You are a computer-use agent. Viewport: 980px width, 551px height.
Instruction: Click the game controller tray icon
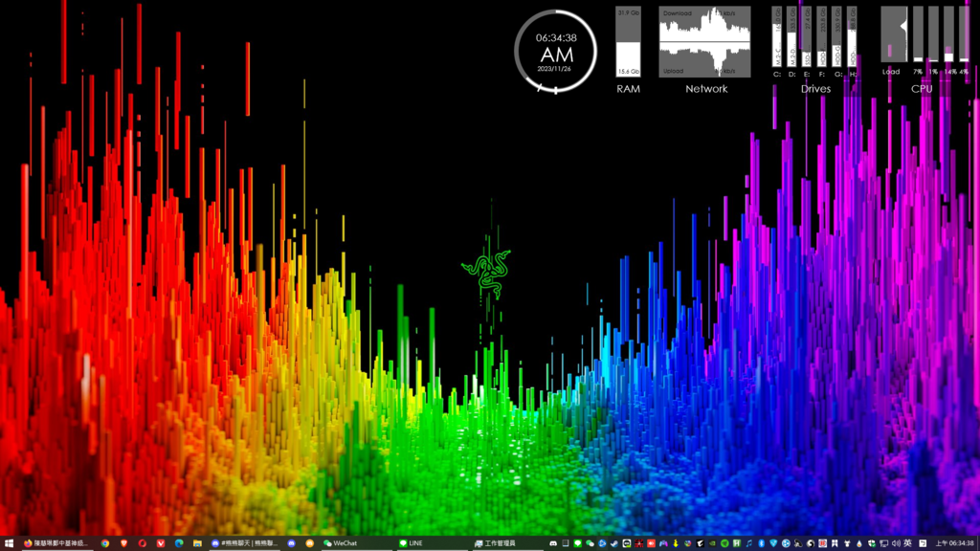coord(663,543)
